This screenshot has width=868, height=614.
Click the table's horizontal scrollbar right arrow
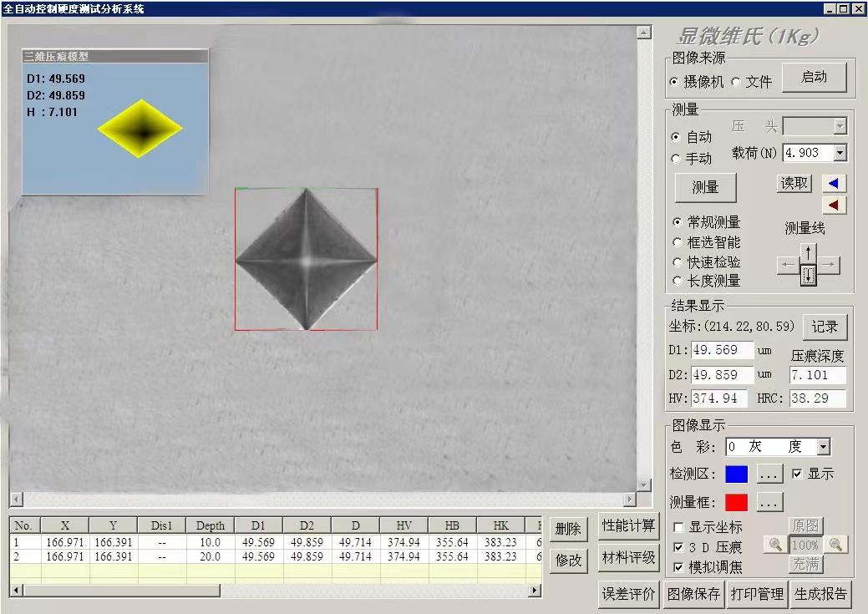pyautogui.click(x=535, y=591)
